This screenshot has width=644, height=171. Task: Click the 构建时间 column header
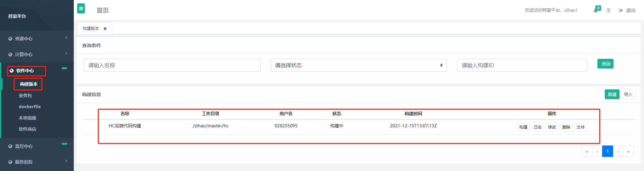click(413, 114)
